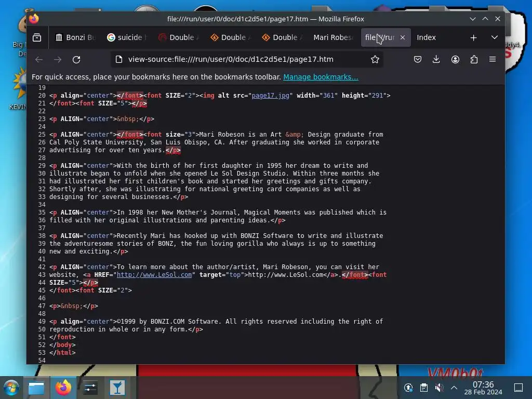Click the text "©1999 by BONZI.COM Software"
Image resolution: width=532 pixels, height=399 pixels.
coord(168,322)
